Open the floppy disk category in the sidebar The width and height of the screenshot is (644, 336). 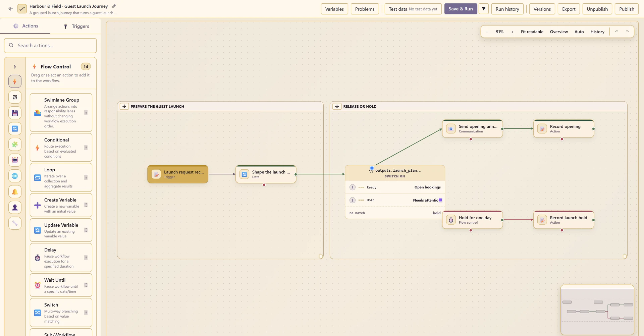coord(15,113)
